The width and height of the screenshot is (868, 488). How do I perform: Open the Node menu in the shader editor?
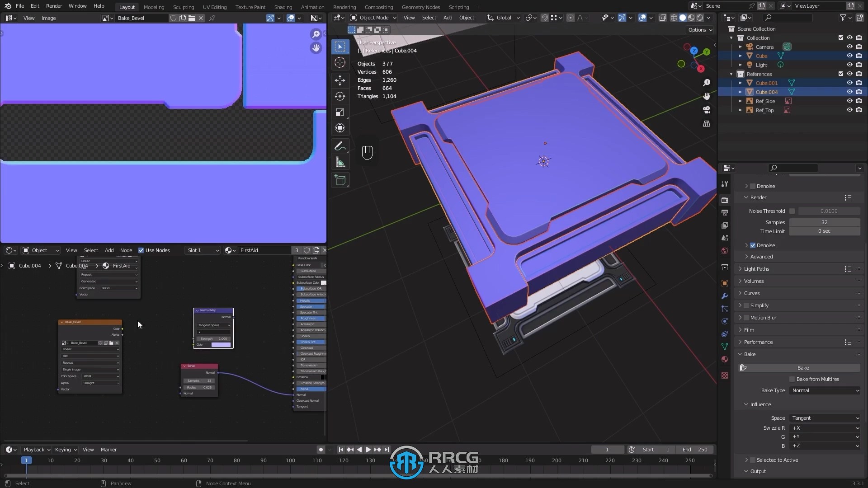tap(126, 250)
